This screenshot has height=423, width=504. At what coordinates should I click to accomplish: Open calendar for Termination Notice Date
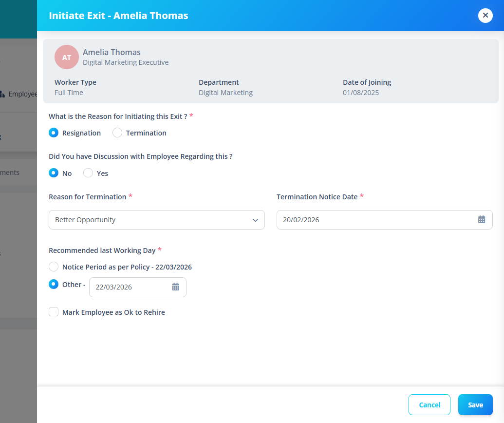(x=481, y=220)
